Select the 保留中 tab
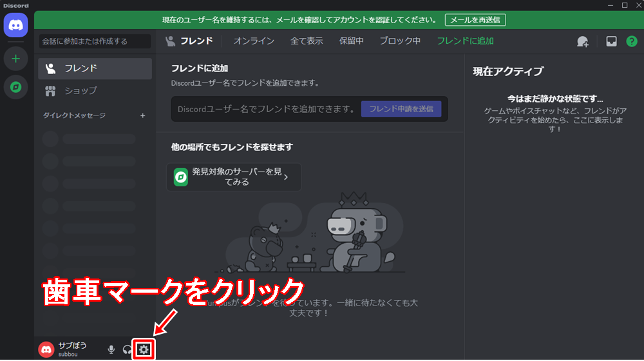 coord(351,41)
